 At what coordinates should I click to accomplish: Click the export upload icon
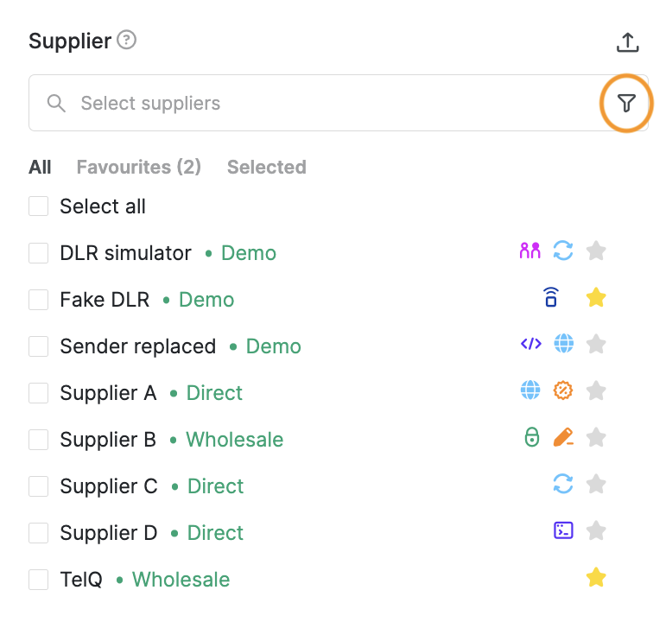point(627,42)
